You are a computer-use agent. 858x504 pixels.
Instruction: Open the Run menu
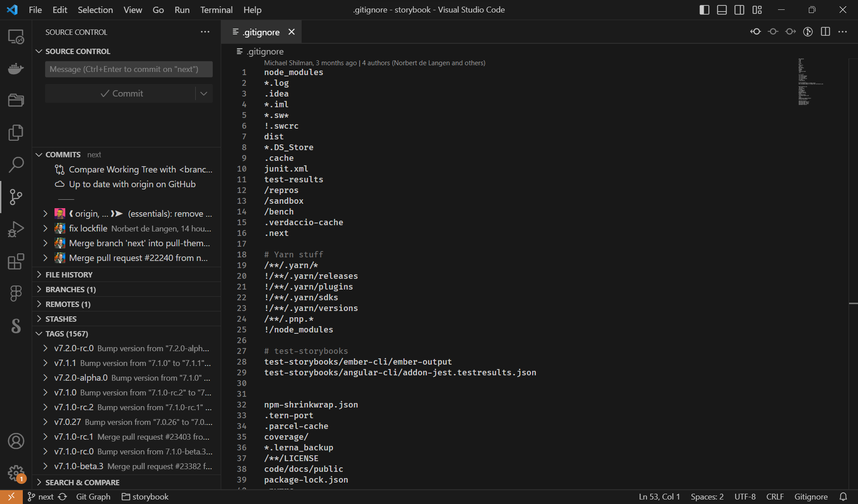click(182, 10)
